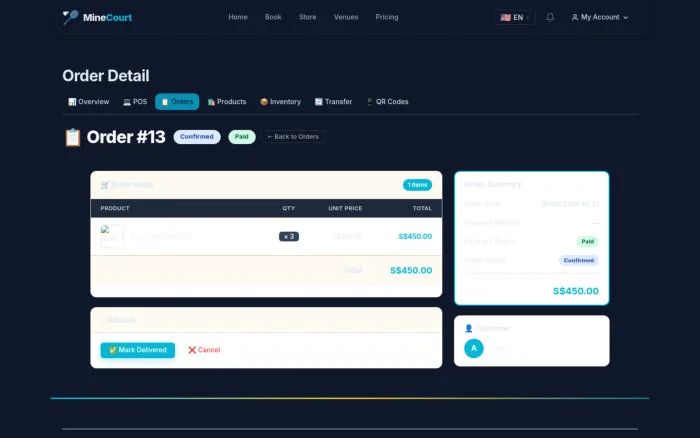Open Pricing in the top navigation
The image size is (700, 438).
click(387, 17)
